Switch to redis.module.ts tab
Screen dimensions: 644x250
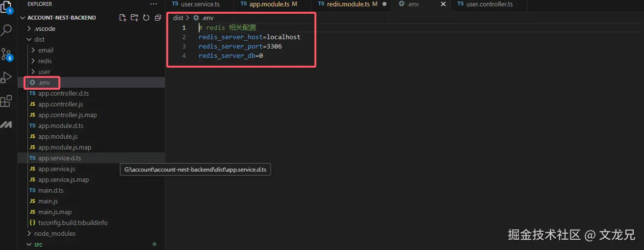347,4
